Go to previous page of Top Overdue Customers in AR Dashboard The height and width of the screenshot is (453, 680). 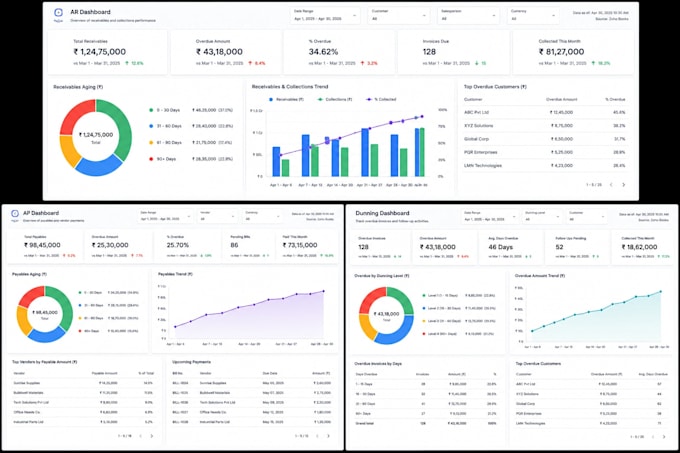[x=611, y=185]
